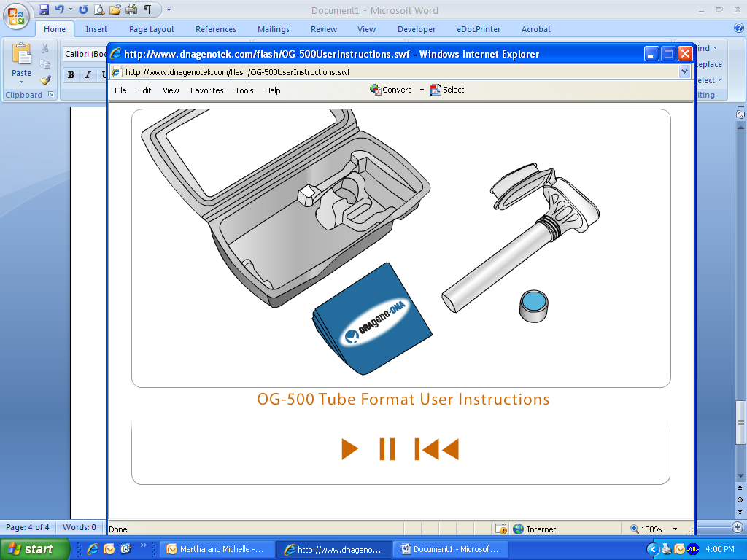Switch to the Home ribbon tab
Viewport: 747px width, 560px height.
[x=55, y=29]
